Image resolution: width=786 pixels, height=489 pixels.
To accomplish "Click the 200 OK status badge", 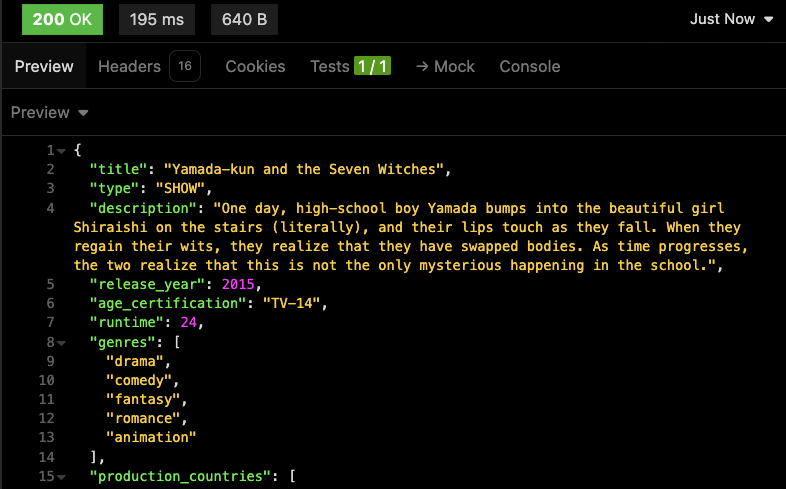I will 62,20.
